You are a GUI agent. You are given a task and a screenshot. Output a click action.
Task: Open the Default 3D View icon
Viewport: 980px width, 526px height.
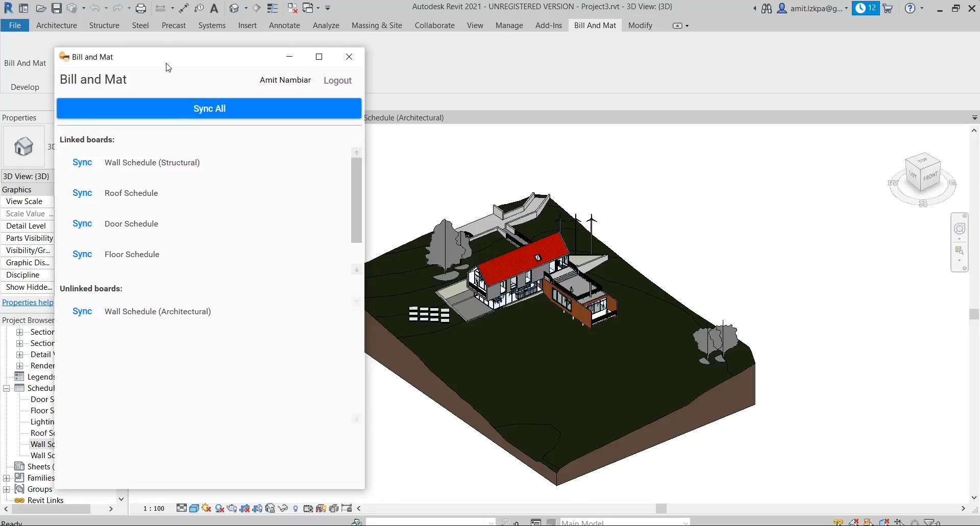point(234,8)
